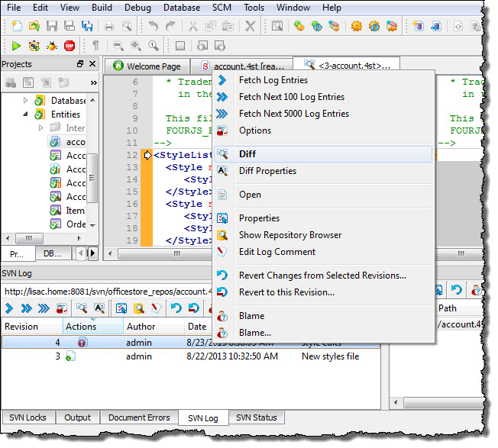
Task: Open the SVN Locks bottom tab
Action: point(28,417)
